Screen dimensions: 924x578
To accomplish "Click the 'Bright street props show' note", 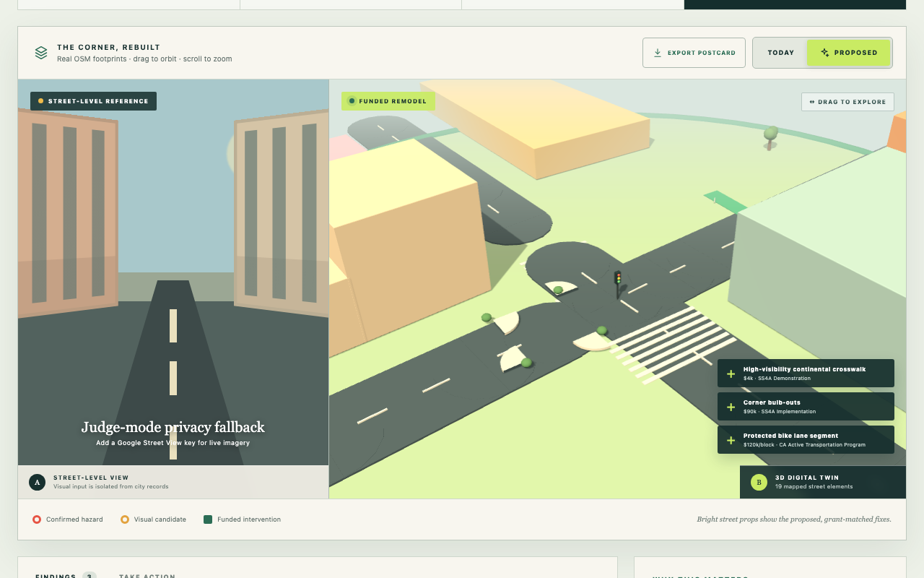I will click(794, 519).
